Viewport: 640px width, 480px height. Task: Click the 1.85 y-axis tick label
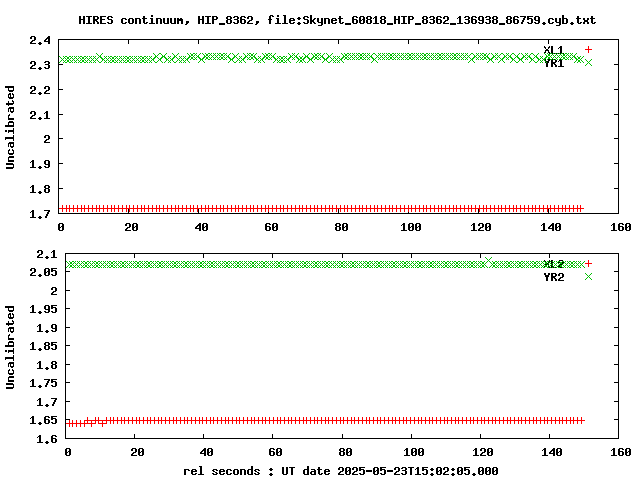click(44, 346)
